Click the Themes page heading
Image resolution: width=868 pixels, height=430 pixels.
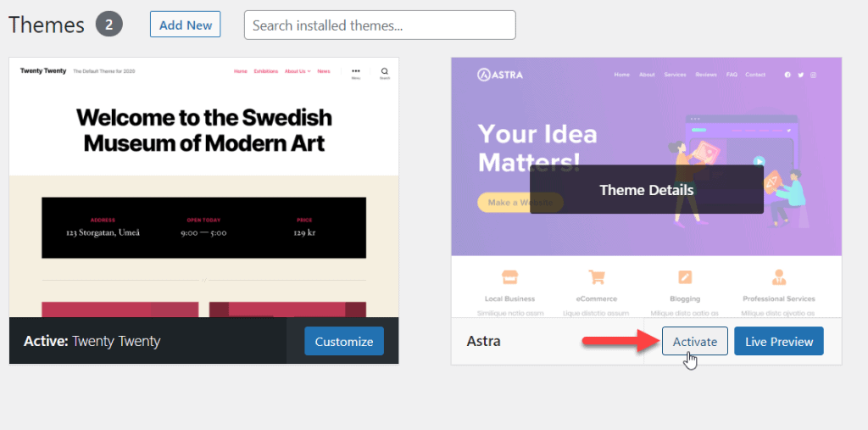47,25
